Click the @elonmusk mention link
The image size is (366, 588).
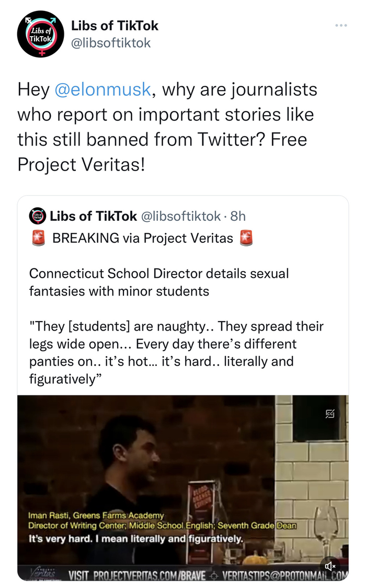click(102, 89)
